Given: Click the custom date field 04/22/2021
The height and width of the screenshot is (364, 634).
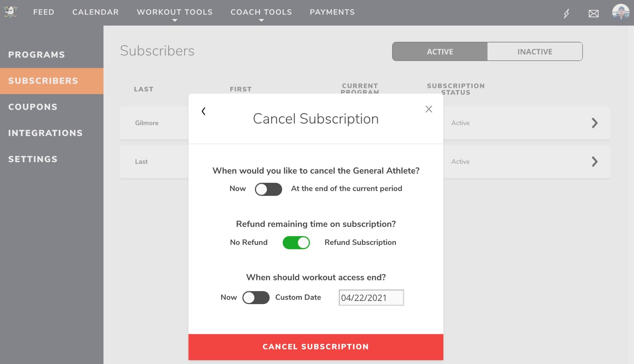Looking at the screenshot, I should (371, 297).
